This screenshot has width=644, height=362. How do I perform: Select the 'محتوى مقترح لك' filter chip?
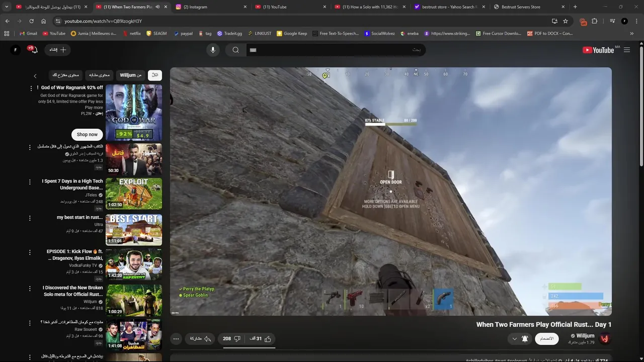[66, 75]
